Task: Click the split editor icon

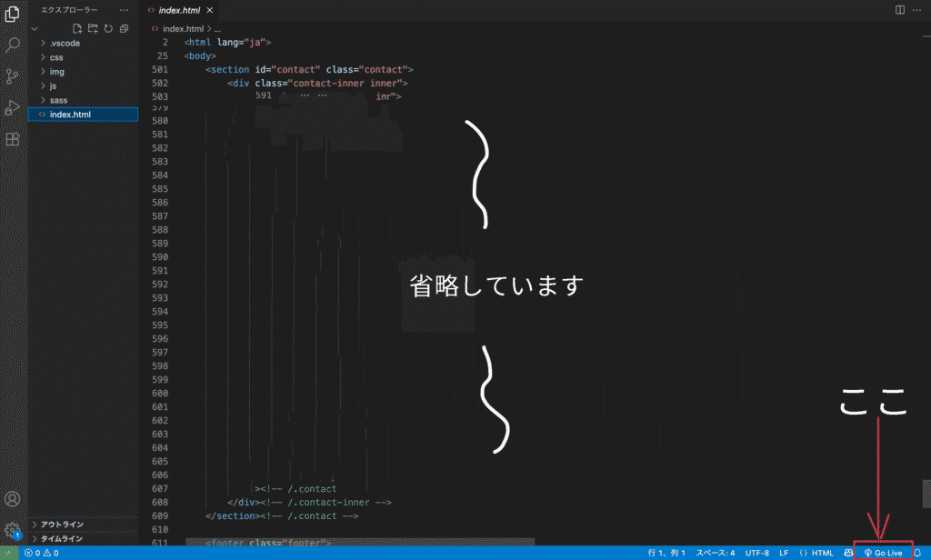Action: tap(900, 10)
